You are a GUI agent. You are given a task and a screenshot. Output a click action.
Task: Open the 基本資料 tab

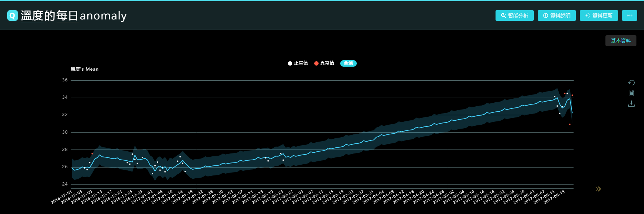click(x=621, y=41)
